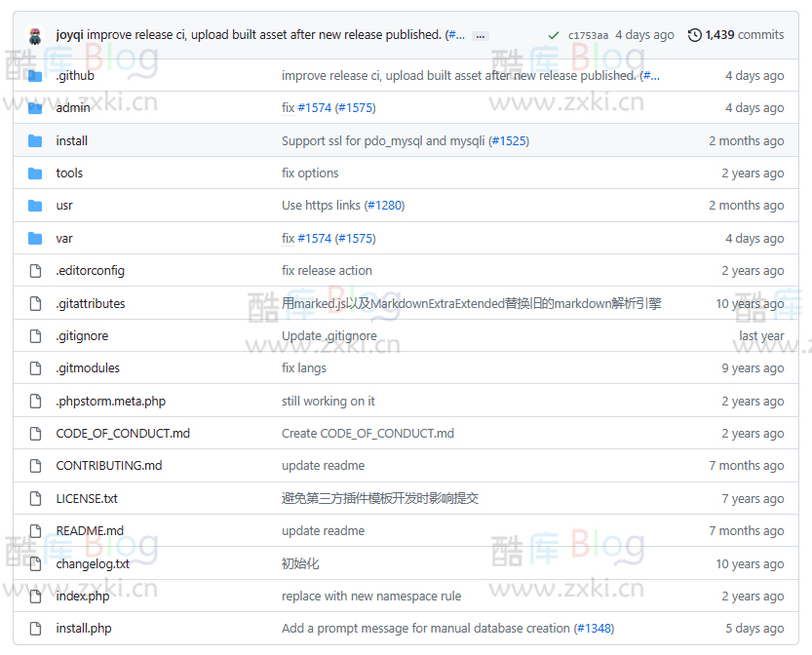Click the .github folder icon
Image resolution: width=812 pixels, height=655 pixels.
pyautogui.click(x=34, y=75)
